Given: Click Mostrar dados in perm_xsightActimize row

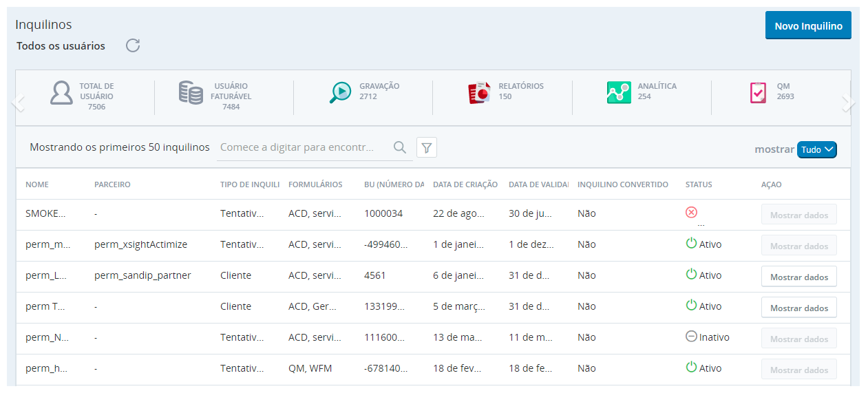Looking at the screenshot, I should coord(799,246).
